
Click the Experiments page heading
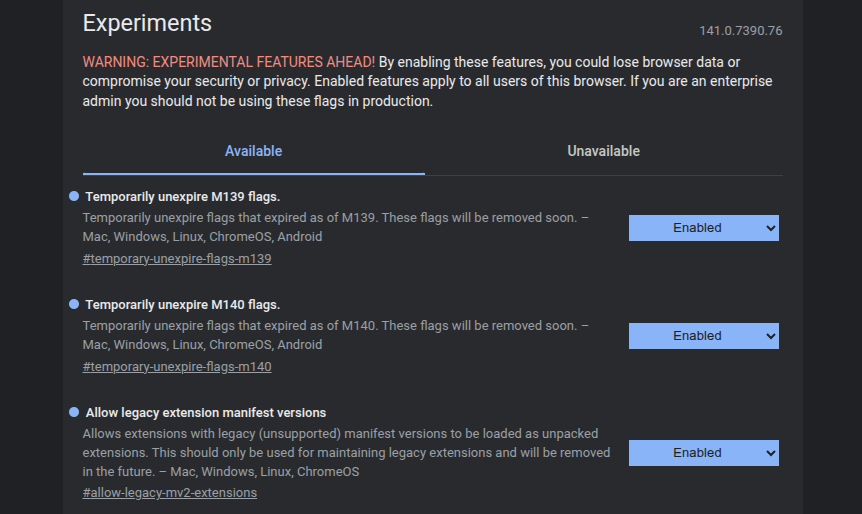coord(147,23)
